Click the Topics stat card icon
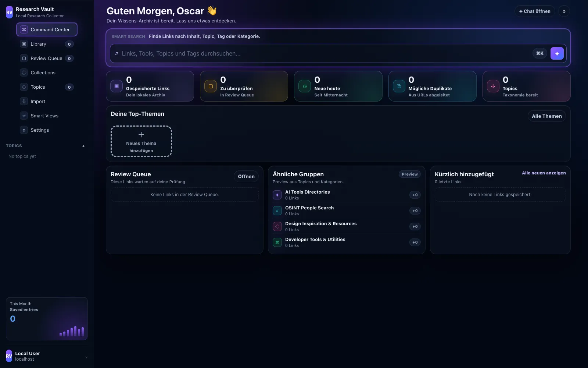The width and height of the screenshot is (588, 368). (493, 86)
